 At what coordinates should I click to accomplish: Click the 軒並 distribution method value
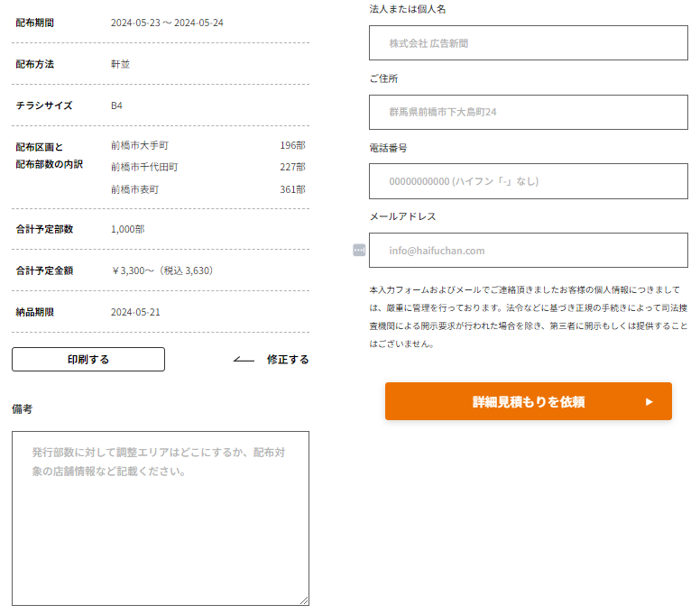click(120, 64)
